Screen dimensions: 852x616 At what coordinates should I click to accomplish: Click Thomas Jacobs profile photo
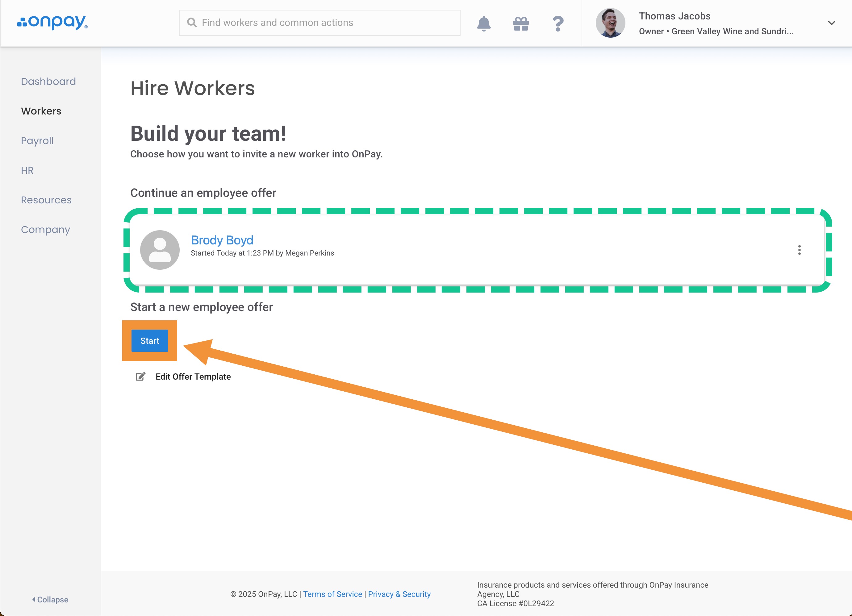click(x=610, y=23)
